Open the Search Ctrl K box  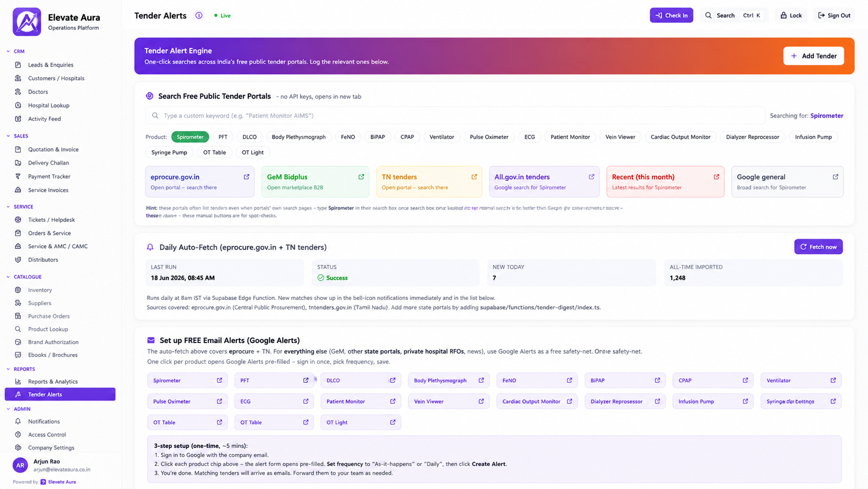click(x=734, y=16)
